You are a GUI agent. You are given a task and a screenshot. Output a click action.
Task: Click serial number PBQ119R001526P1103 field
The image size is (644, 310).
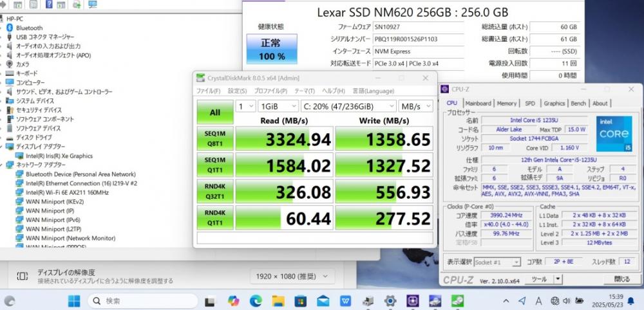point(418,39)
